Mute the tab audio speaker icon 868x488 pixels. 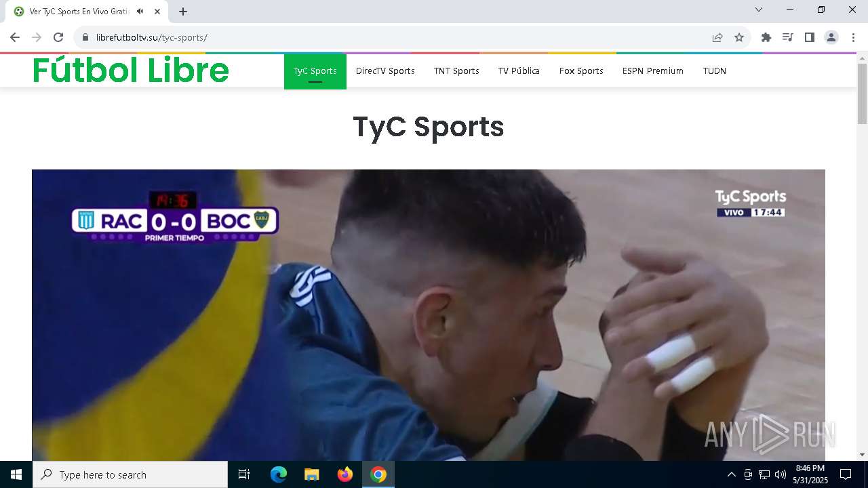(140, 12)
